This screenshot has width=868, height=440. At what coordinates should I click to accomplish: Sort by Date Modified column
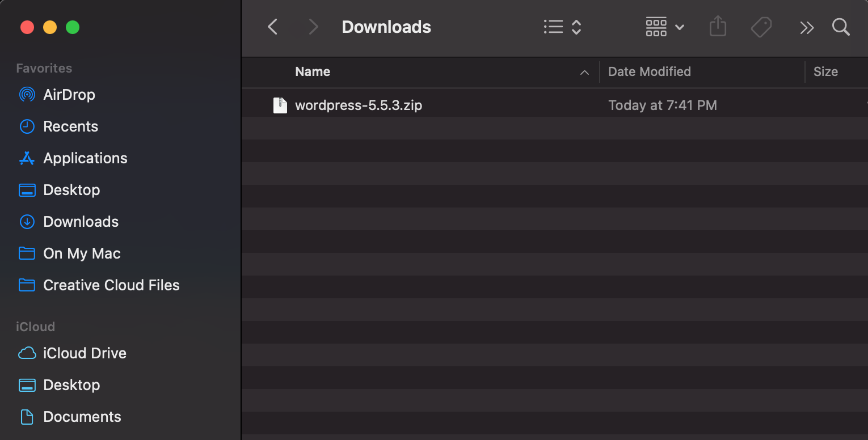click(x=649, y=72)
